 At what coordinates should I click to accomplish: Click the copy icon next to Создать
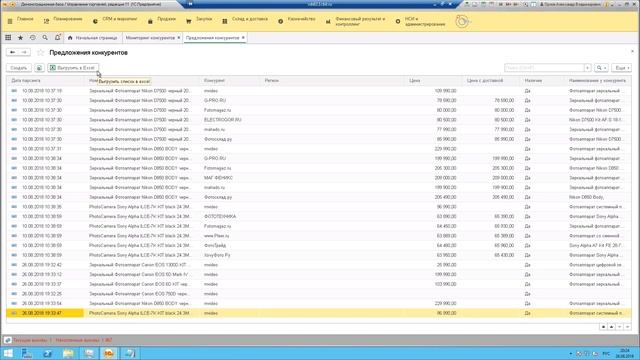click(x=39, y=68)
